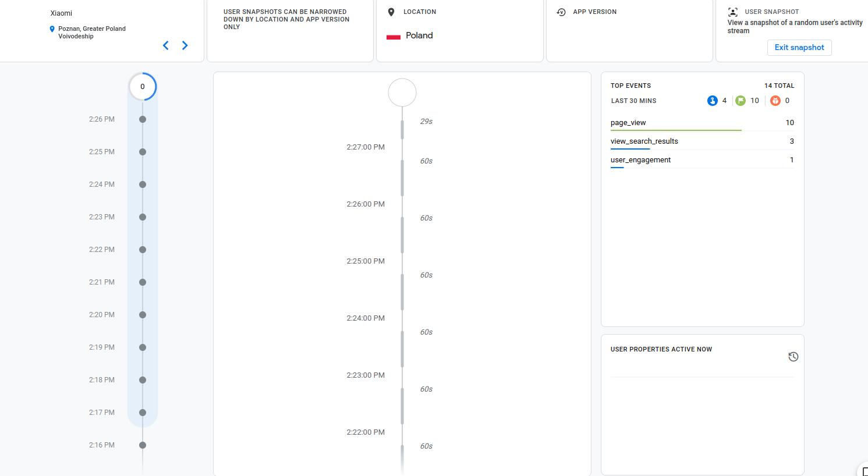Image resolution: width=868 pixels, height=476 pixels.
Task: Click the Poland flag in the Location card
Action: pos(394,35)
